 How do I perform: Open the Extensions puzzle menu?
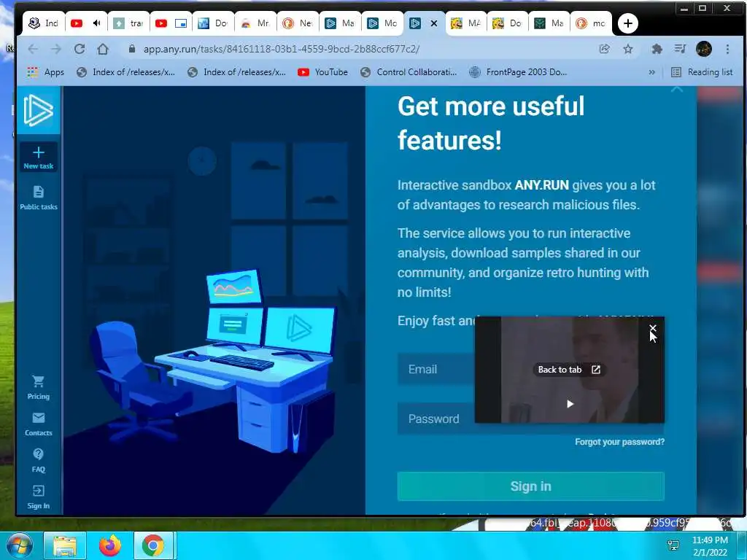[657, 49]
